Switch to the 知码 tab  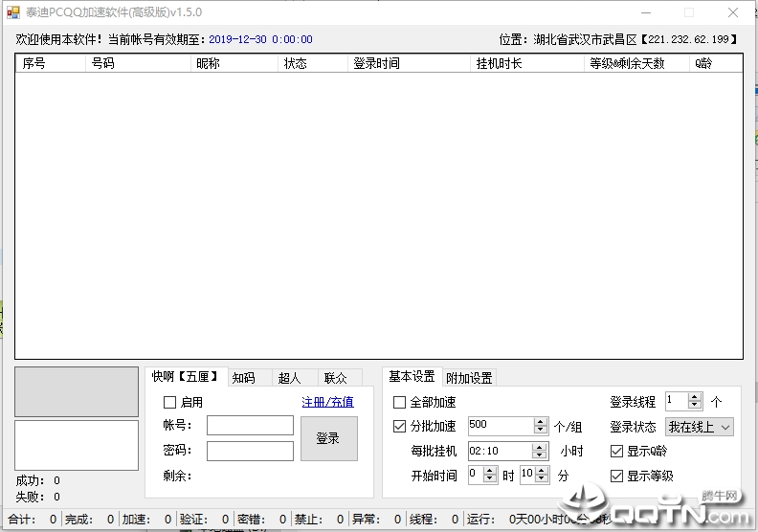pos(250,378)
